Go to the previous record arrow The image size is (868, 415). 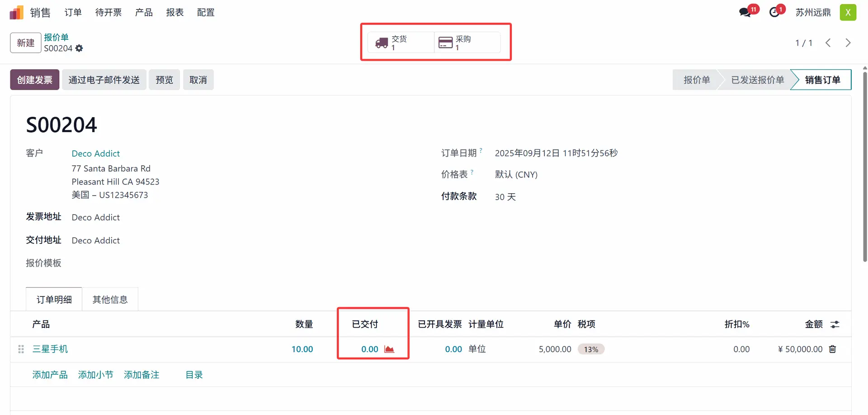[828, 43]
